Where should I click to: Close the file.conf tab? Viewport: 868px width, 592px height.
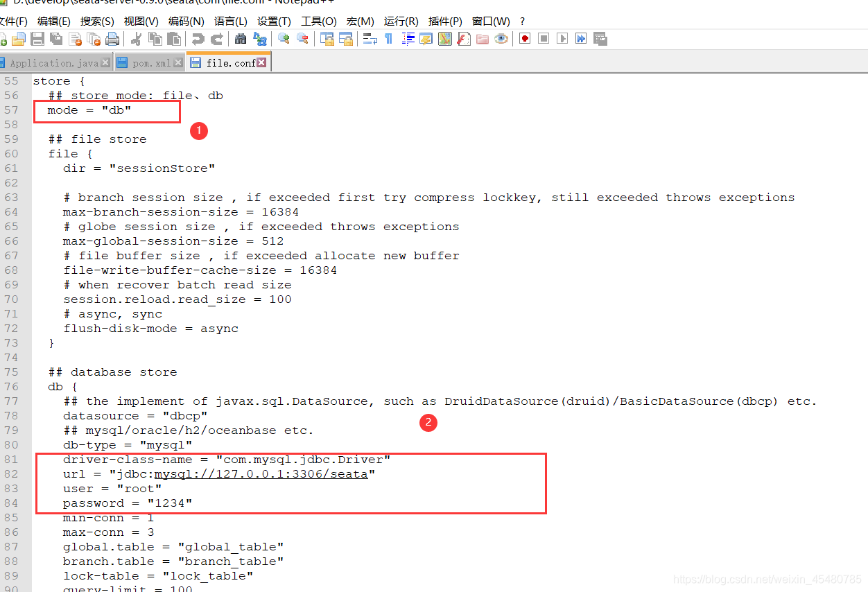[261, 62]
